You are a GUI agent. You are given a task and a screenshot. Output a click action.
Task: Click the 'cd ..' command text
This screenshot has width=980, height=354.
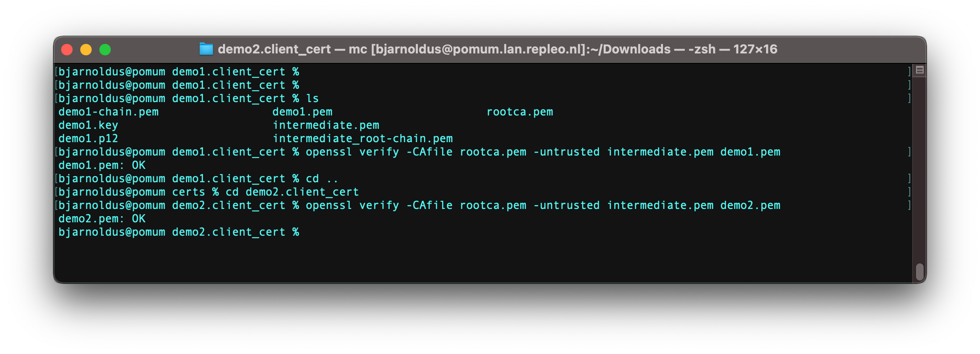322,179
